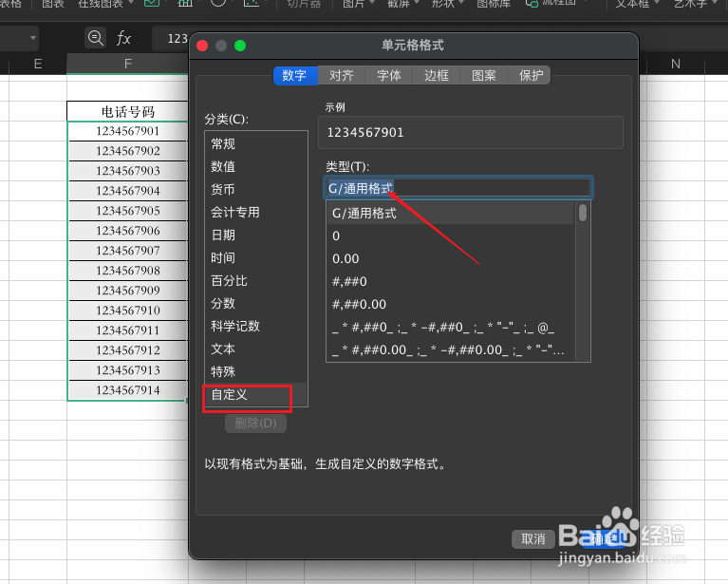
Task: Select 百分比 category
Action: [x=255, y=281]
